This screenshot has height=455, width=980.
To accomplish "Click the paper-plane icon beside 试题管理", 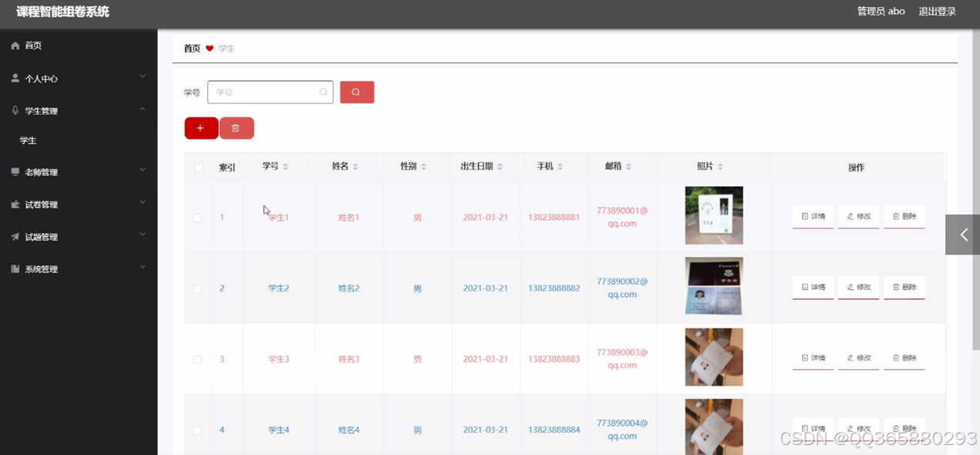I will click(x=15, y=237).
